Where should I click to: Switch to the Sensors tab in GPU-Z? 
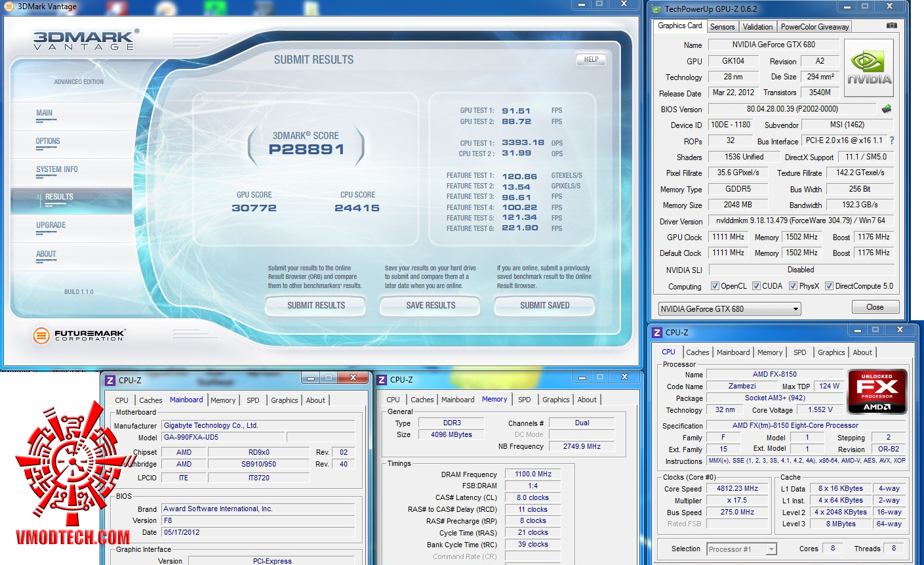tap(722, 27)
